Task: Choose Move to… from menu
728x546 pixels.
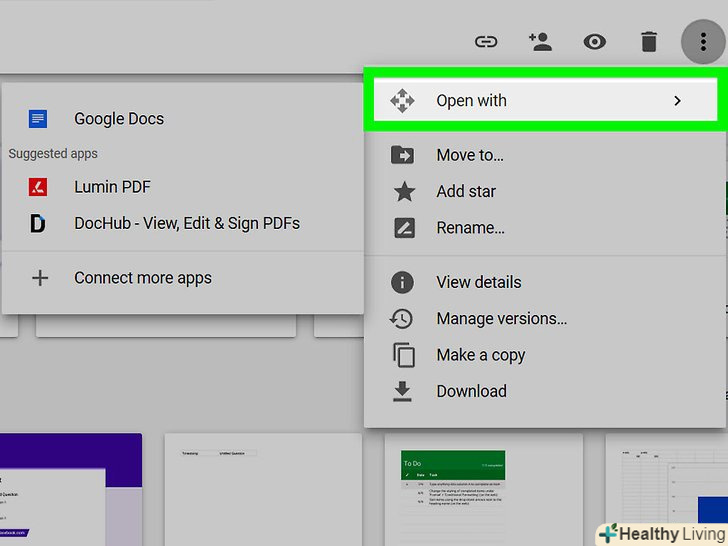Action: [545, 155]
